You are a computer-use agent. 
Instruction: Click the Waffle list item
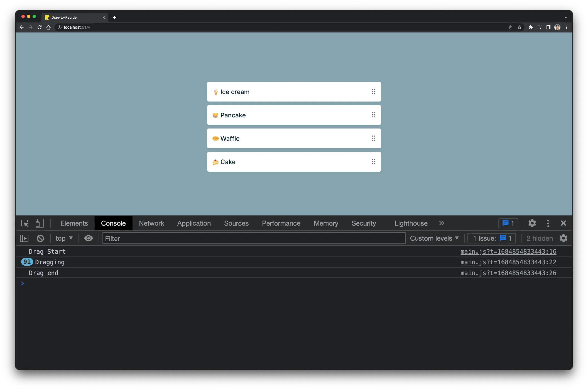[x=294, y=138]
